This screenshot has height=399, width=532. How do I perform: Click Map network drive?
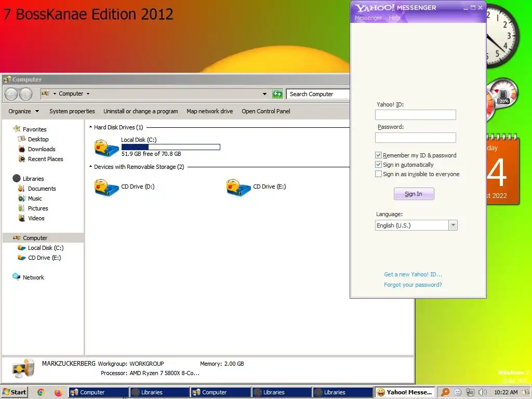point(210,111)
